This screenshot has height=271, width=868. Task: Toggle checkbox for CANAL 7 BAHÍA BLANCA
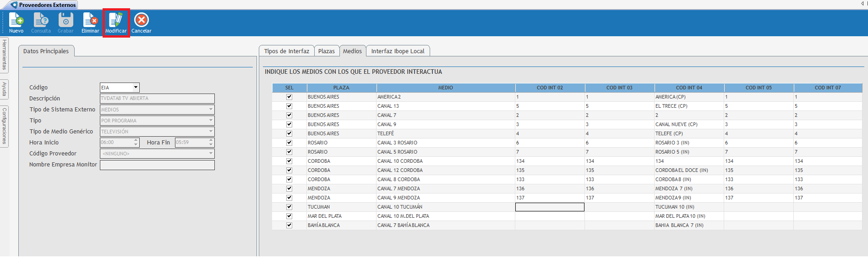coord(289,225)
